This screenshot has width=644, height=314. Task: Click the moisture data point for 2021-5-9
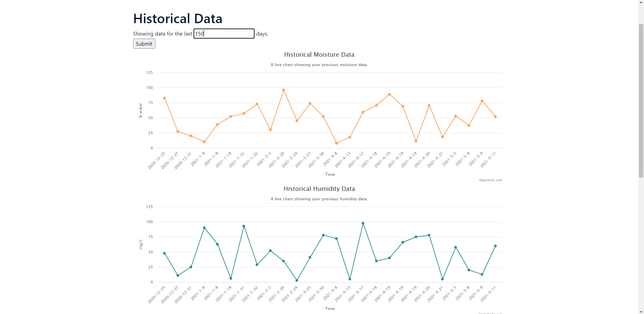click(482, 101)
